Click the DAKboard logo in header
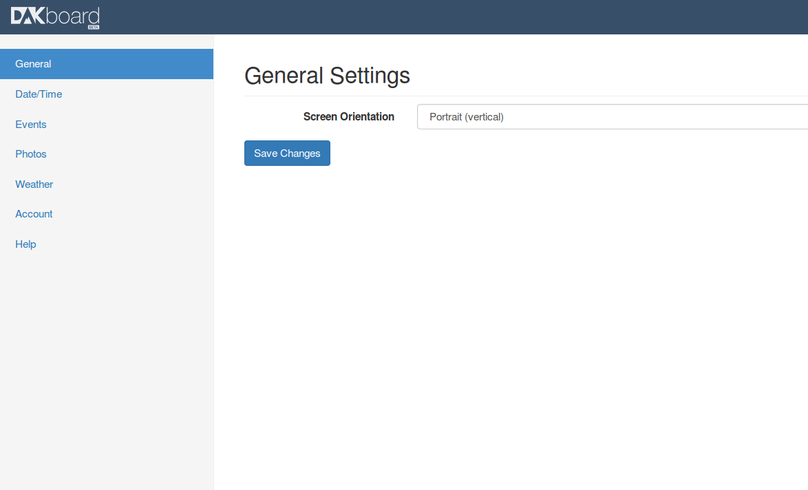Image resolution: width=808 pixels, height=490 pixels. tap(55, 16)
